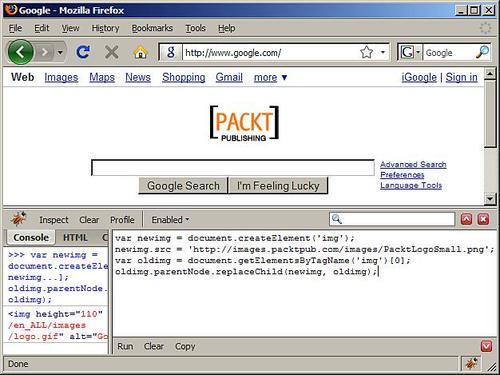
Task: Click the Sign in link
Action: point(461,77)
